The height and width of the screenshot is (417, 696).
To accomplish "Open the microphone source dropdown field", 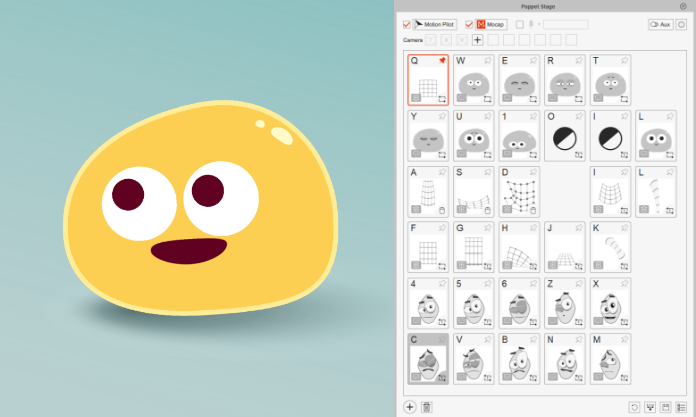I will tap(565, 24).
